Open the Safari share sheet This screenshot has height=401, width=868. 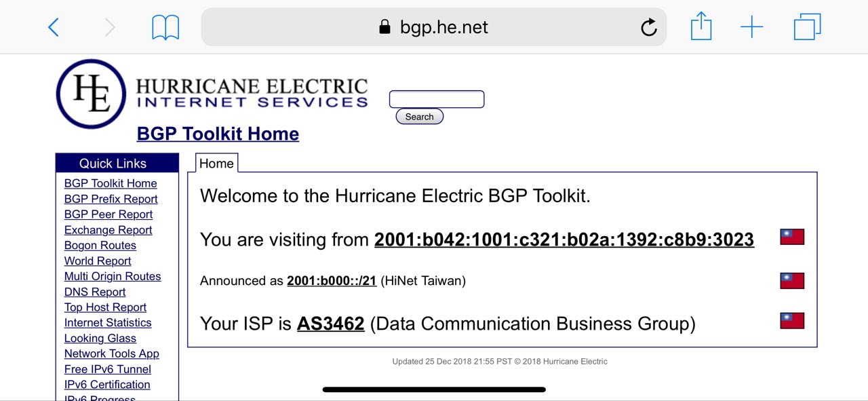[x=701, y=27]
